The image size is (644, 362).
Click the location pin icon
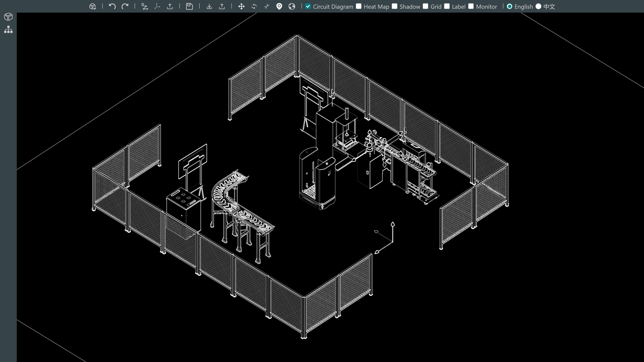click(x=279, y=7)
